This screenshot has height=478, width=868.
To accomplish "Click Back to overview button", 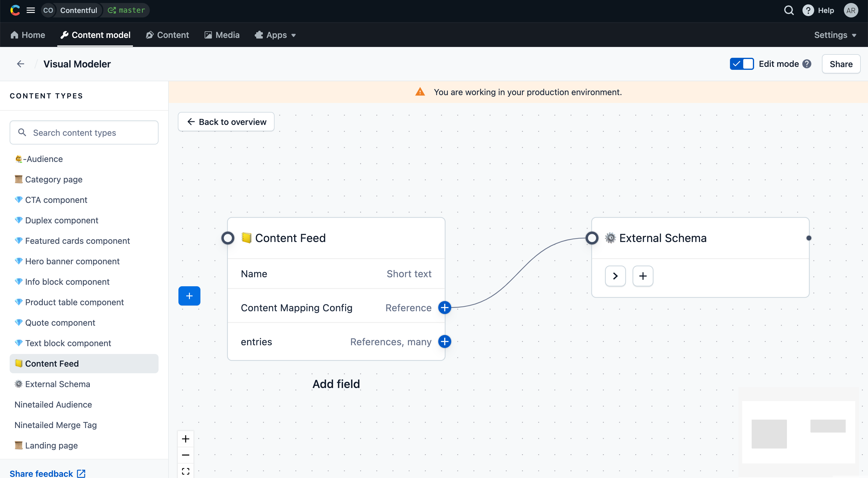I will click(226, 122).
